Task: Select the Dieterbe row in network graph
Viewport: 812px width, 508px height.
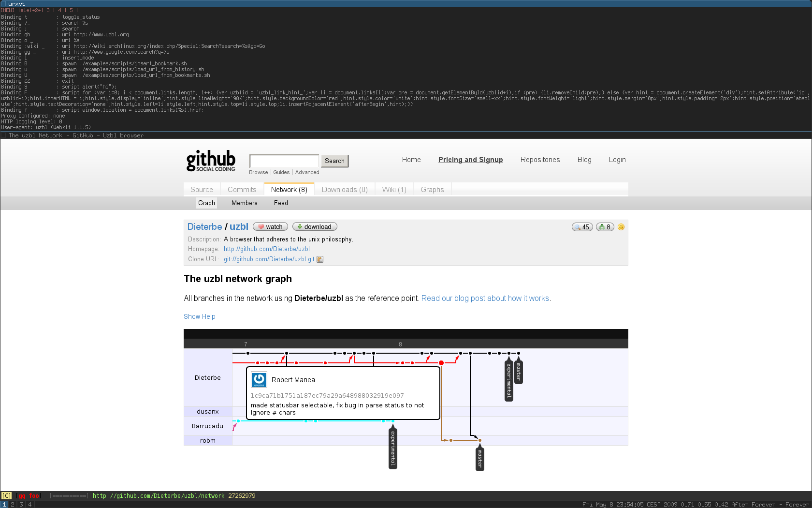Action: coord(208,378)
